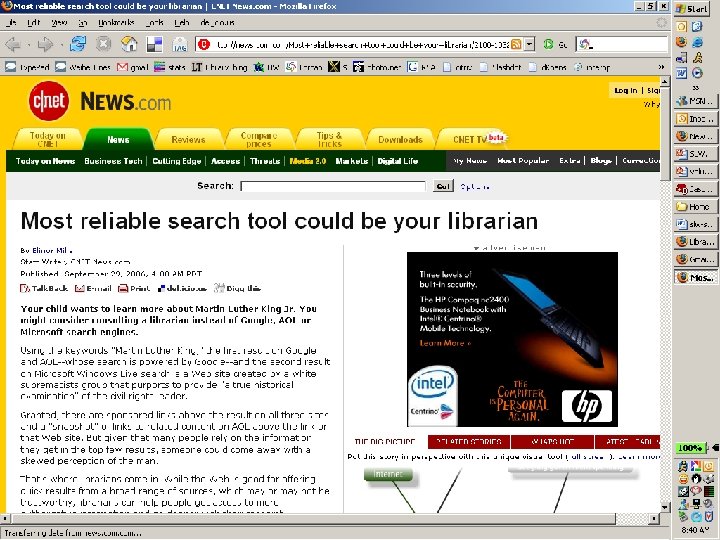
Task: Click the Print article icon
Action: 134,288
